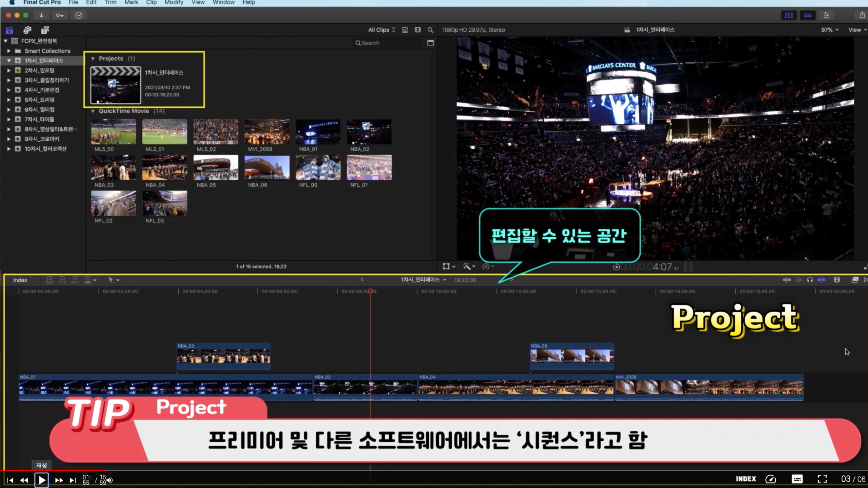
Task: Open titles and generators sidebar
Action: (x=45, y=30)
